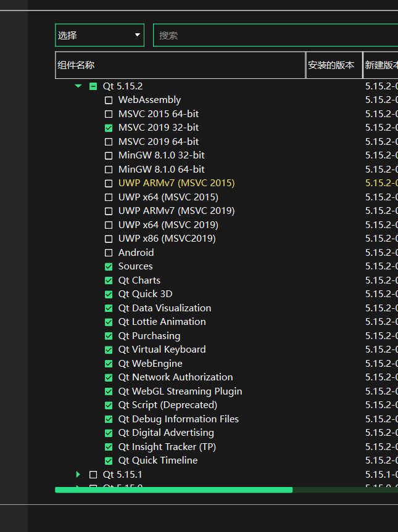This screenshot has height=532, width=398.
Task: Select the Qt Quick Timeline row label
Action: coord(158,460)
